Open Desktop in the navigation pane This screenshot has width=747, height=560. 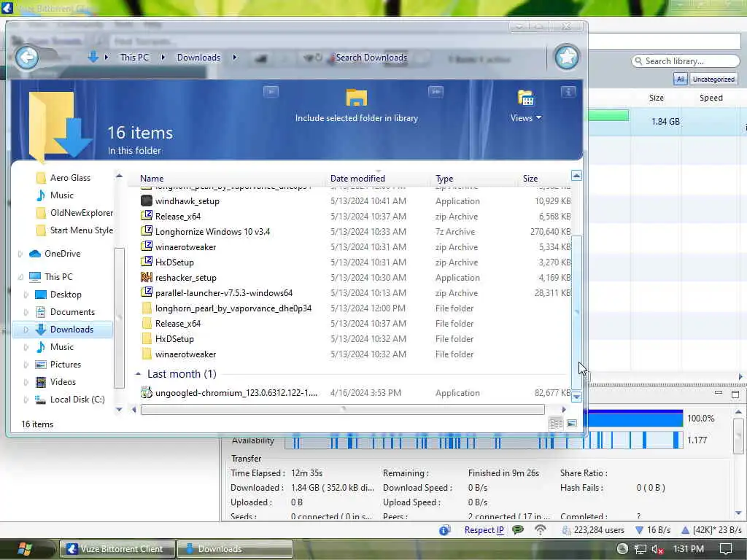(x=66, y=295)
